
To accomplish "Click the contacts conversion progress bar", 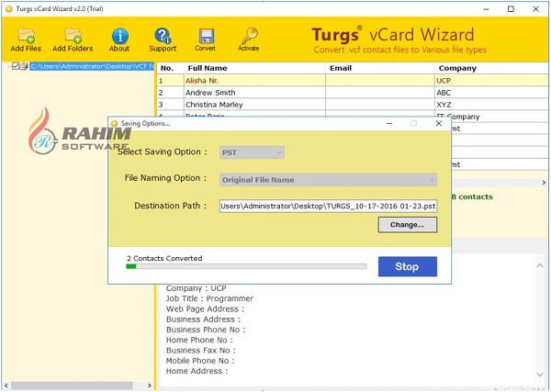I will pos(246,266).
